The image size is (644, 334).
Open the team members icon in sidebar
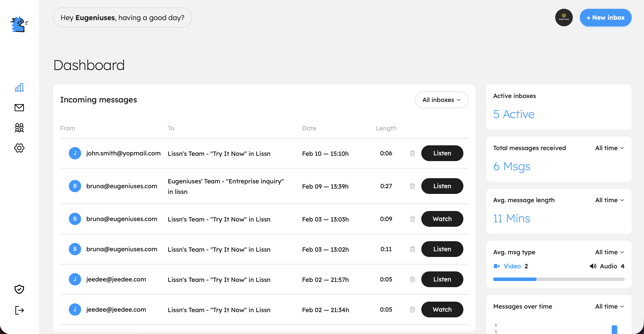coord(19,128)
